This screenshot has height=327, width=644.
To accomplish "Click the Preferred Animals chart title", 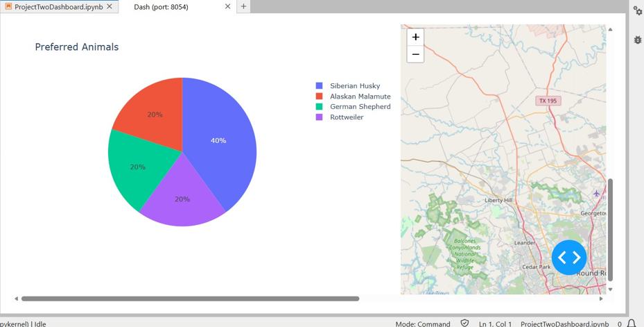I will (77, 47).
